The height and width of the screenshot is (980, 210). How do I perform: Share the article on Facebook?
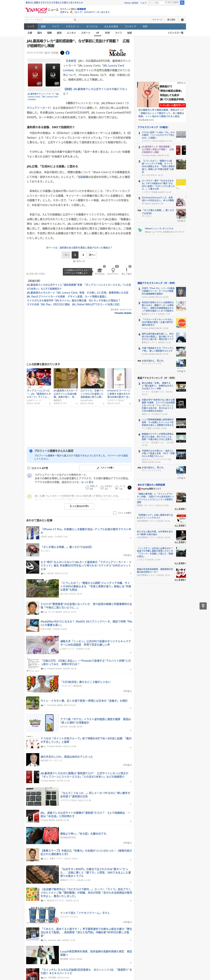coord(67,53)
